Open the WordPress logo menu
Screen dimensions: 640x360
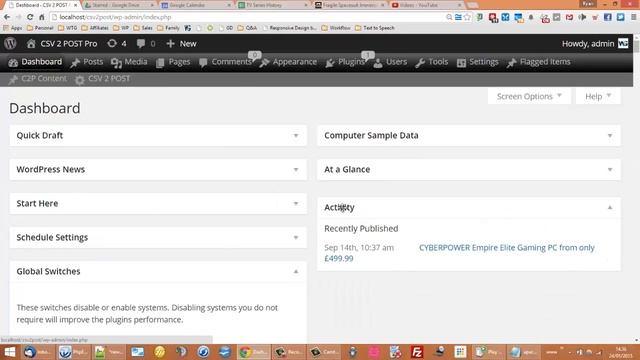tap(11, 43)
